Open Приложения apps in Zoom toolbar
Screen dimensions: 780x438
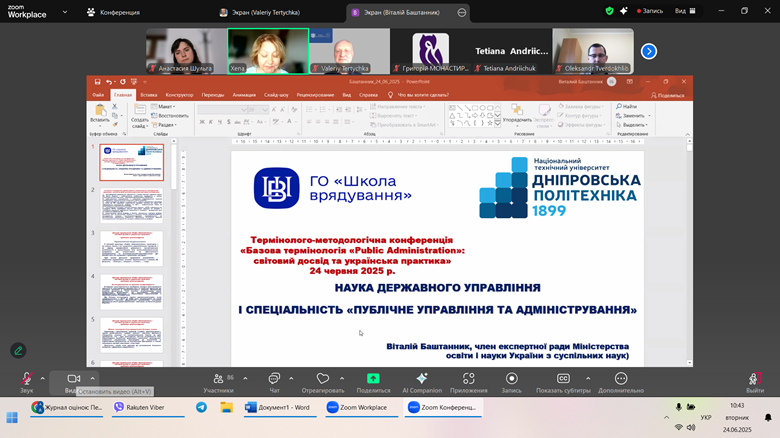point(469,382)
